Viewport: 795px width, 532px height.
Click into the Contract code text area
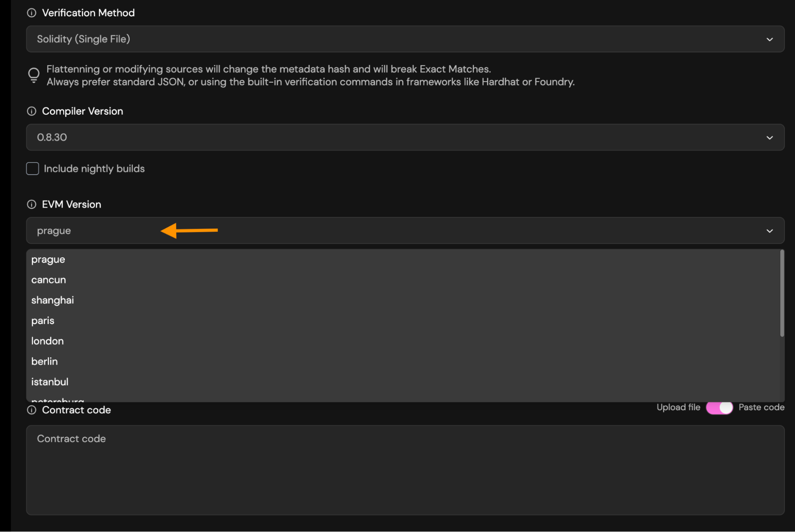tap(405, 470)
